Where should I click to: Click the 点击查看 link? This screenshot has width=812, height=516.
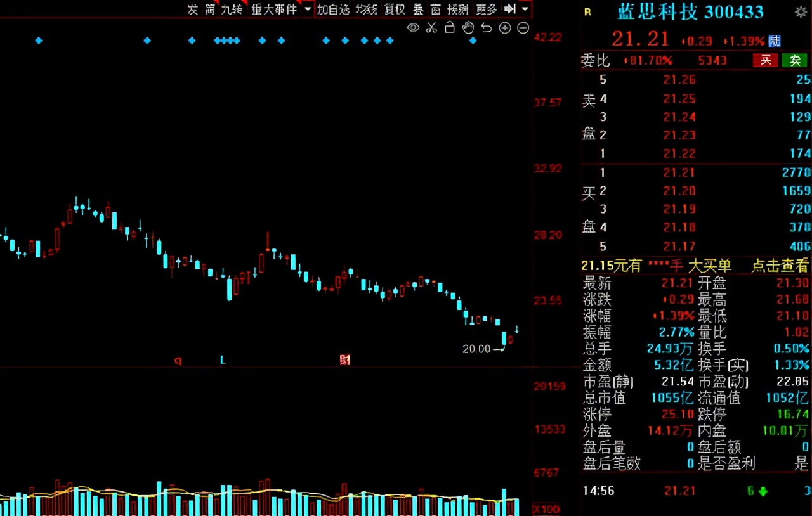(x=780, y=266)
